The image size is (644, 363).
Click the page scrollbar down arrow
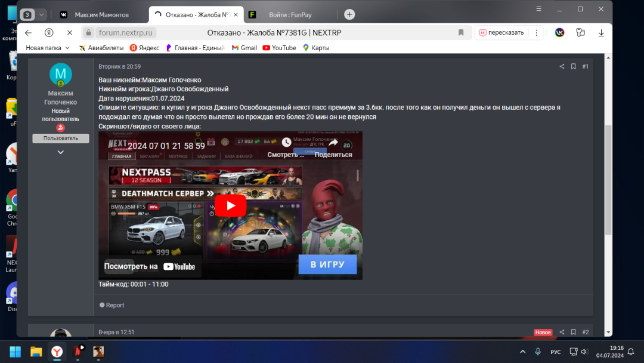click(x=608, y=333)
